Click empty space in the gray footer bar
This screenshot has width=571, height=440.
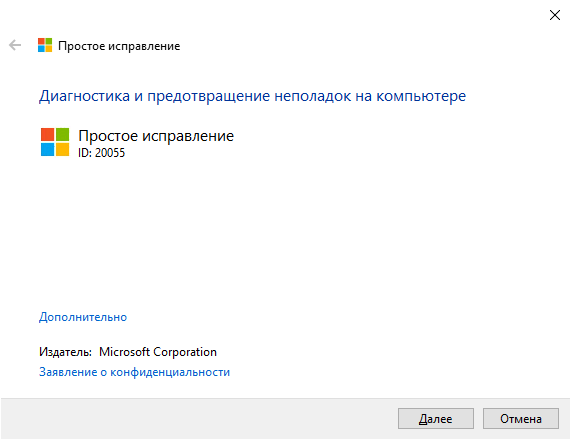(198, 419)
